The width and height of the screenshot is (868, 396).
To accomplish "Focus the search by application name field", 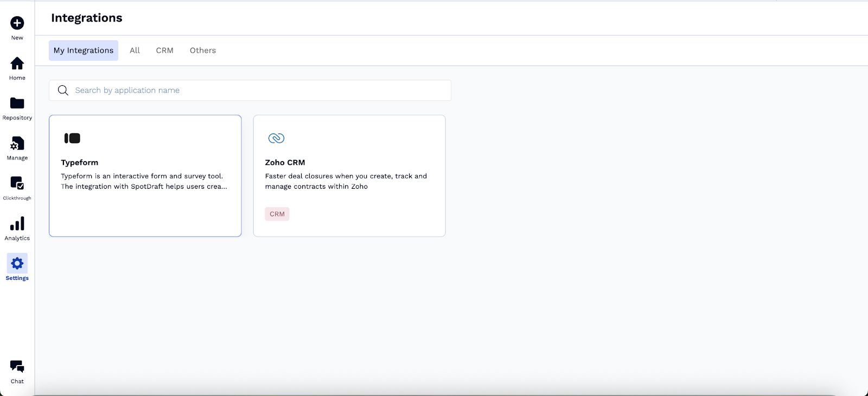I will pos(260,91).
